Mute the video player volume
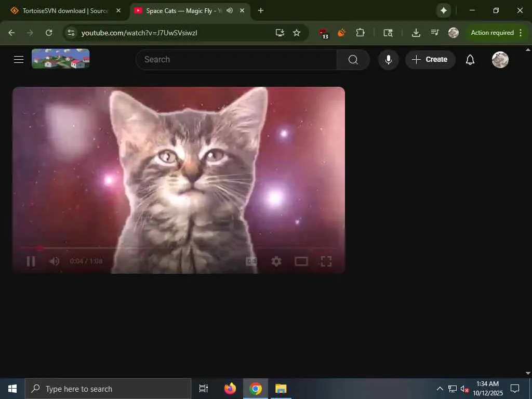This screenshot has width=532, height=399. 55,261
